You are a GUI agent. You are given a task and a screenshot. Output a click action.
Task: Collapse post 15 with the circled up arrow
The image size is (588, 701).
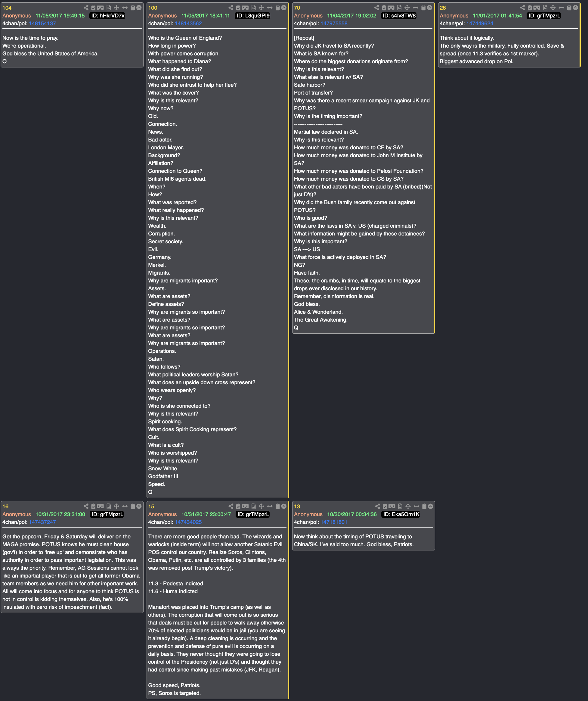coord(284,506)
